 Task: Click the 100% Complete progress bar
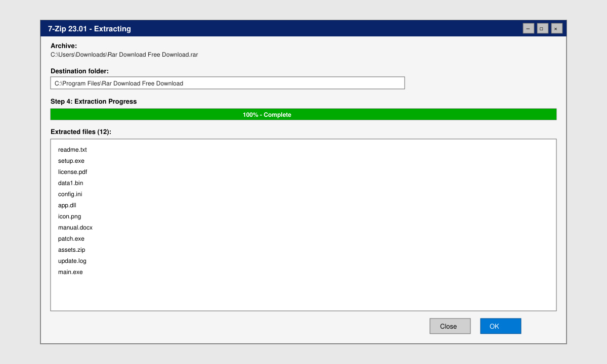[303, 114]
